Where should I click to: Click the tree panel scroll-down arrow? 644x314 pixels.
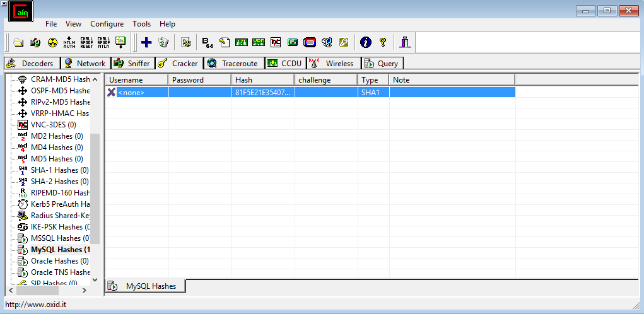point(95,280)
